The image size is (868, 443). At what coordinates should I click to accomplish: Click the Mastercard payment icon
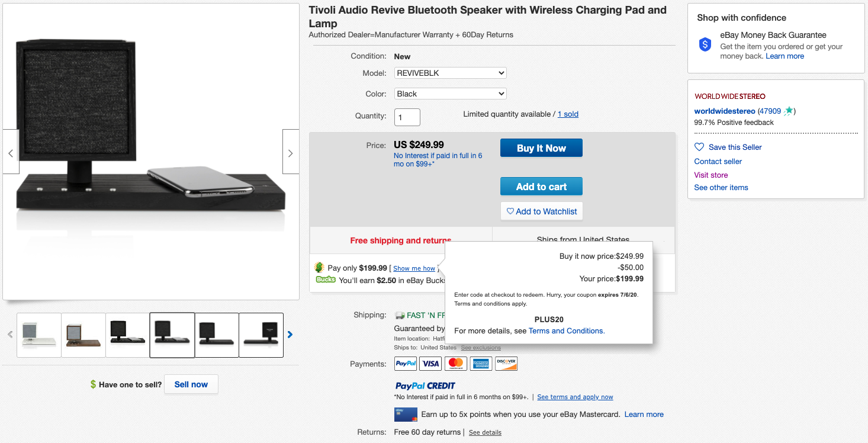[455, 364]
